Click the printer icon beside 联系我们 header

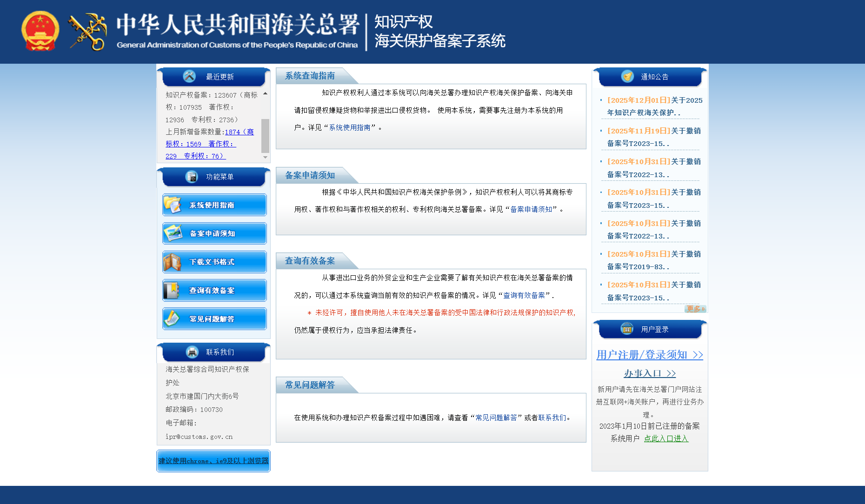(x=192, y=352)
